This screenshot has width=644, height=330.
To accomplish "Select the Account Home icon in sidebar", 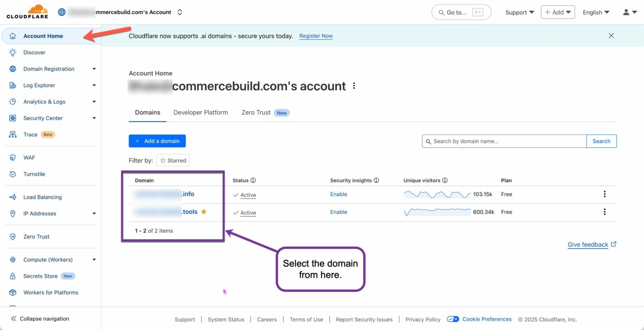I will [13, 36].
